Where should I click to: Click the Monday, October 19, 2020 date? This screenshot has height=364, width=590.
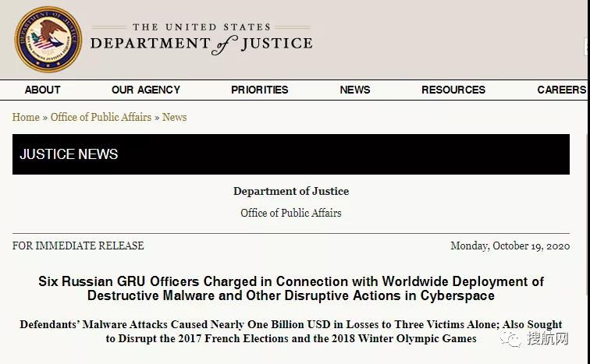pyautogui.click(x=510, y=246)
